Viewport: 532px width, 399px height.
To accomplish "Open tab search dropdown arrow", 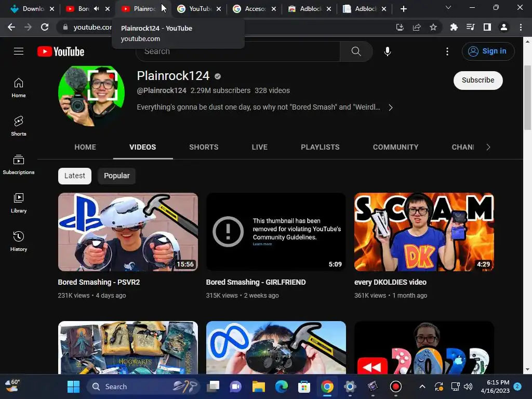I will 448,7.
